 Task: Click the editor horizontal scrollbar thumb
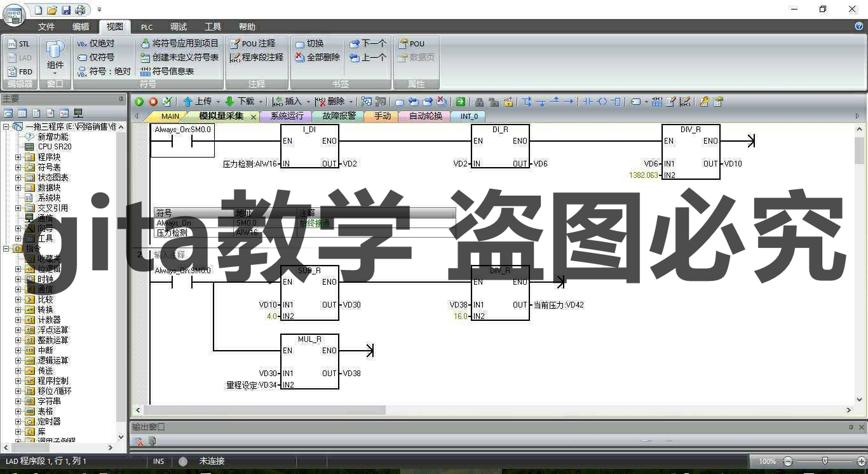(x=266, y=410)
